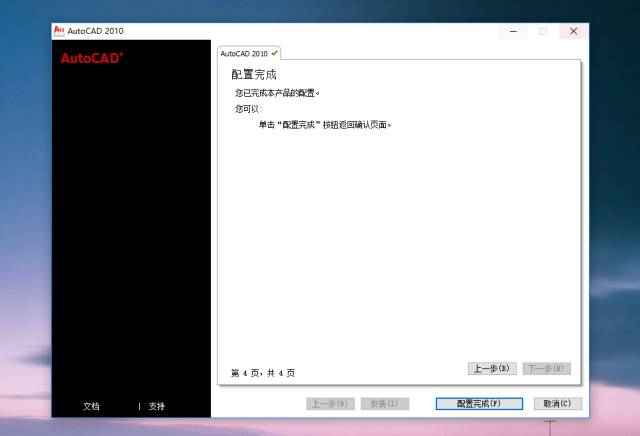Click the disabled inner 下一步(N) button
Image resolution: width=640 pixels, height=436 pixels.
[547, 369]
